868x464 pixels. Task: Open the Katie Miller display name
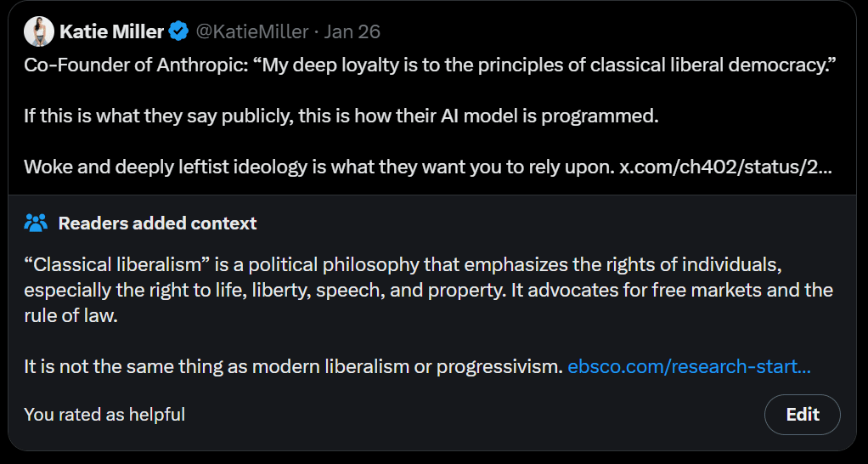point(112,31)
